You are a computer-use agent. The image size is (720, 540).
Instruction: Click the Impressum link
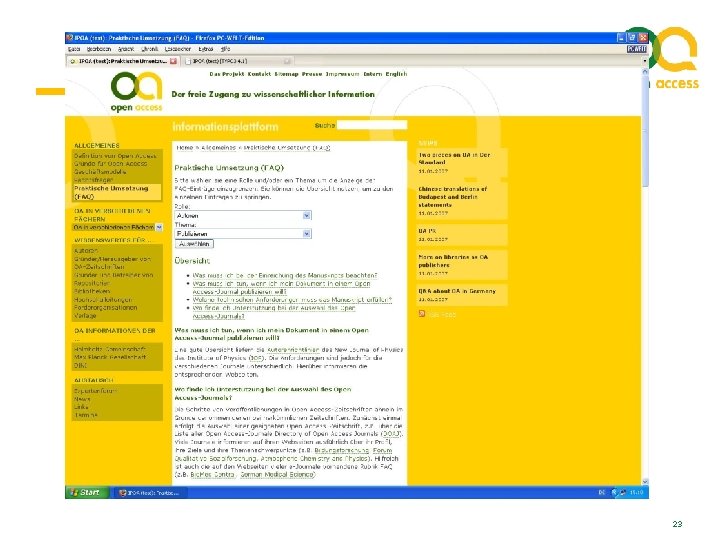(343, 74)
